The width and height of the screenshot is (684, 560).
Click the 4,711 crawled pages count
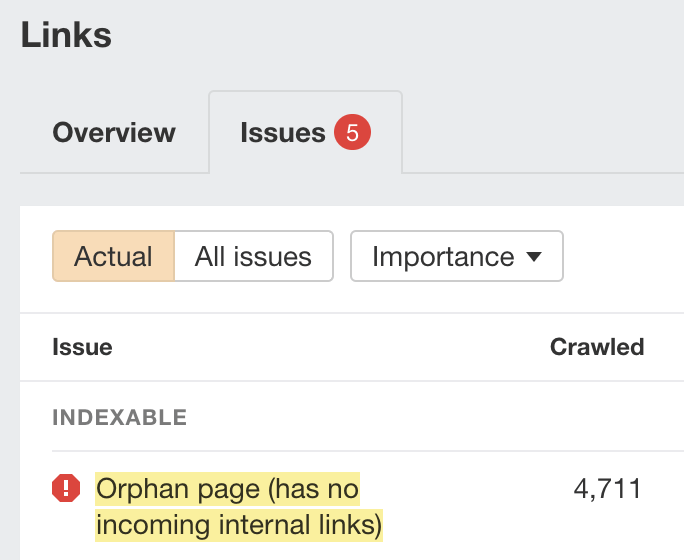coord(607,489)
